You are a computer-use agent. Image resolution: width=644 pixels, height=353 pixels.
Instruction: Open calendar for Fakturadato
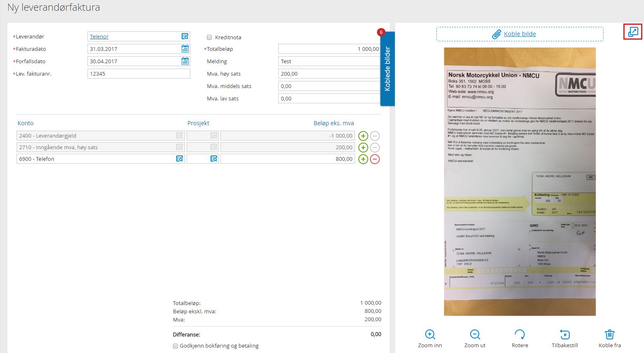185,49
